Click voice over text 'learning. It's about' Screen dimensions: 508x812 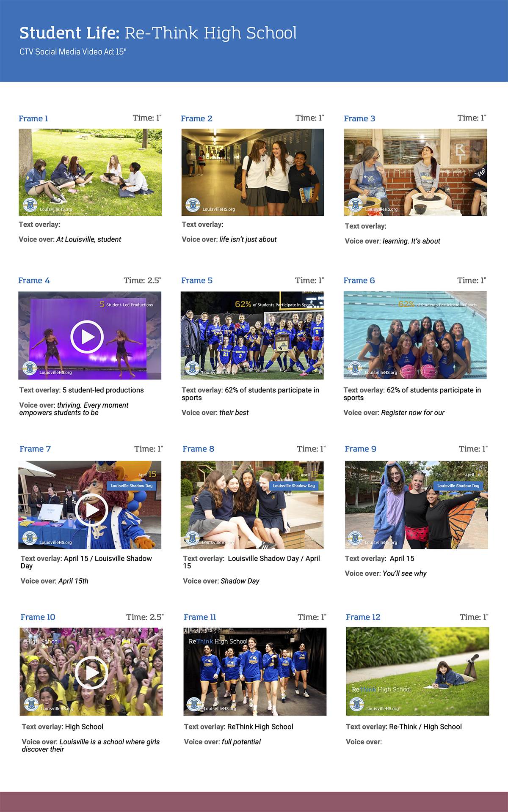[x=411, y=241]
